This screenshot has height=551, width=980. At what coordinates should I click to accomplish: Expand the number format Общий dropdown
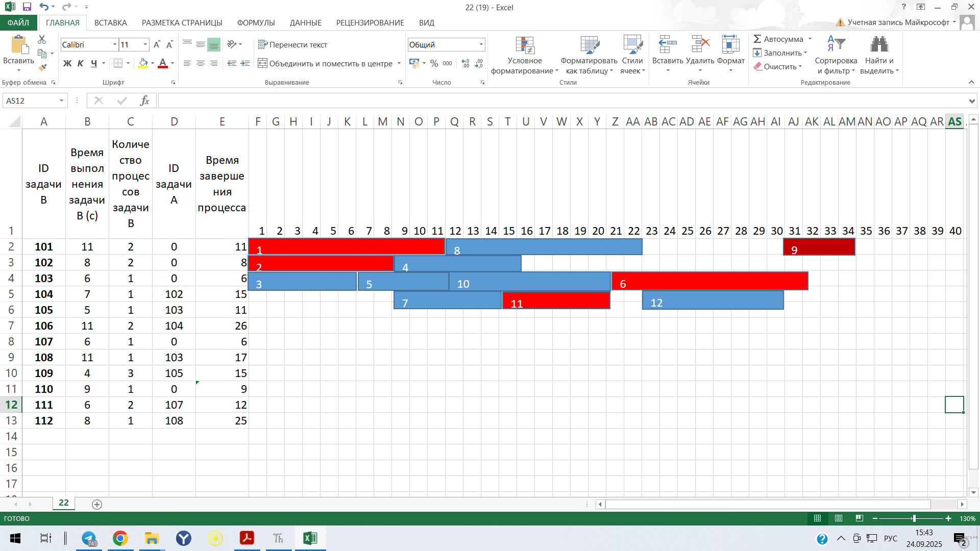coord(481,44)
